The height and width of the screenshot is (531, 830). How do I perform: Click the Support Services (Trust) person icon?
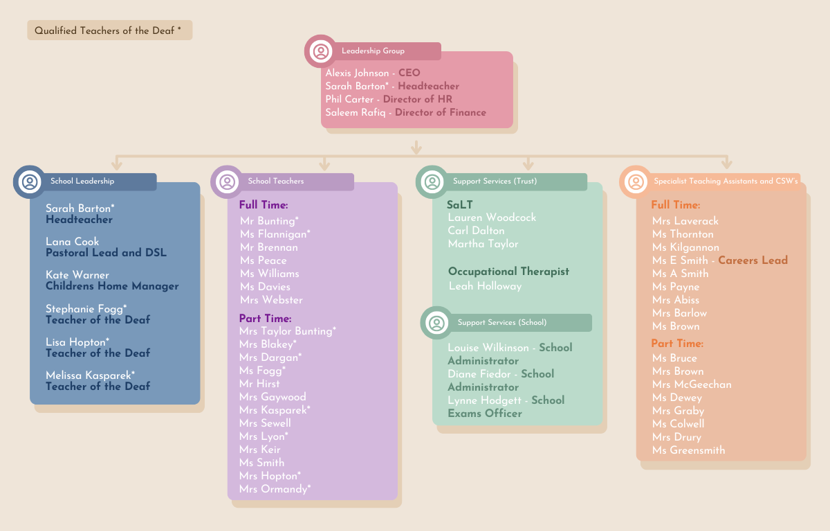pos(432,182)
